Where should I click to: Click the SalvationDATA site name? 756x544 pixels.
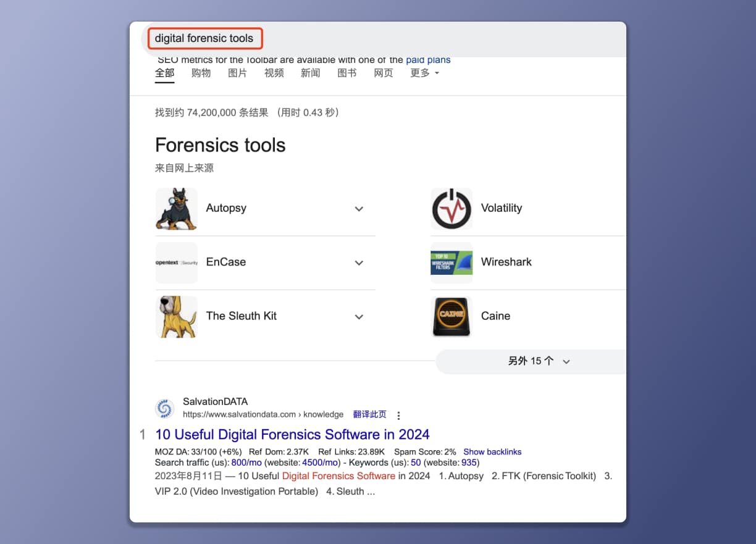216,402
